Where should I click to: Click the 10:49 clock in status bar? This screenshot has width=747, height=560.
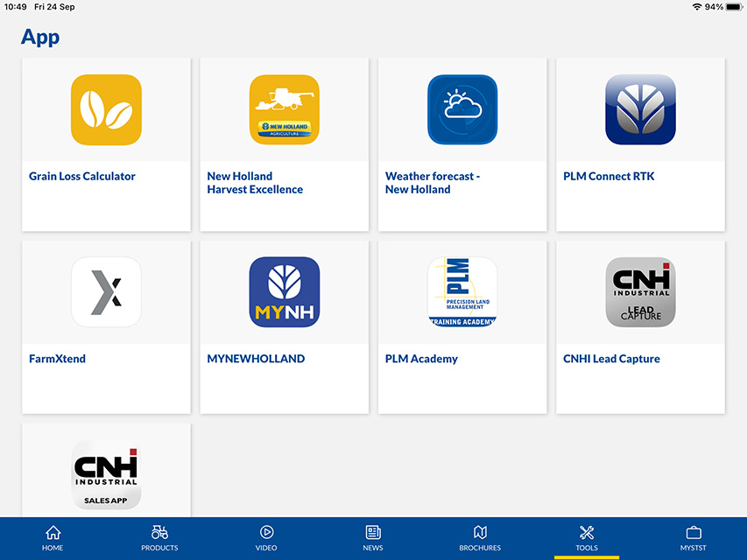coord(15,7)
